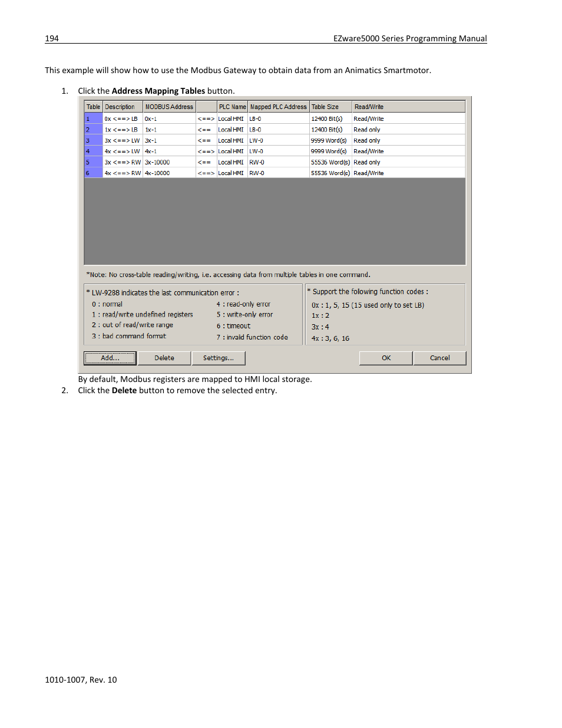This screenshot has height=728, width=562.
Task: Click the MODBUS Address column header
Action: [170, 107]
